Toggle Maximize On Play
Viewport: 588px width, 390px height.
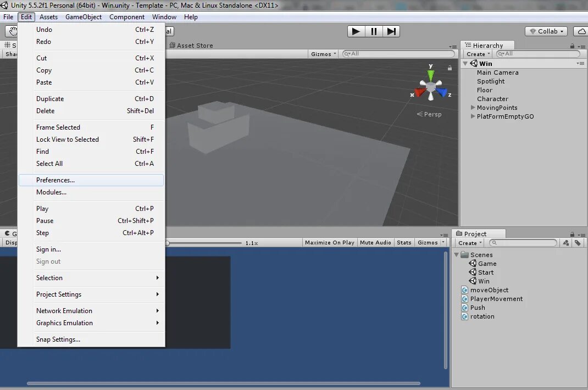coord(330,243)
